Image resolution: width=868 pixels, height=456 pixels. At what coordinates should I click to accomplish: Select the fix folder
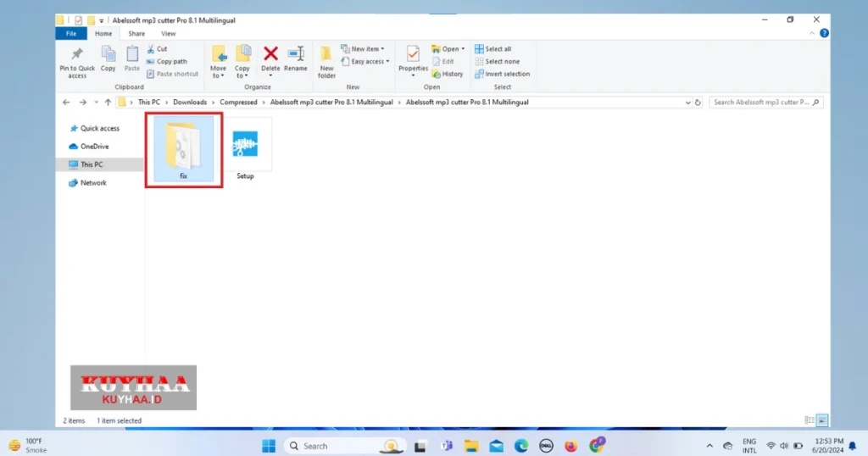[183, 149]
